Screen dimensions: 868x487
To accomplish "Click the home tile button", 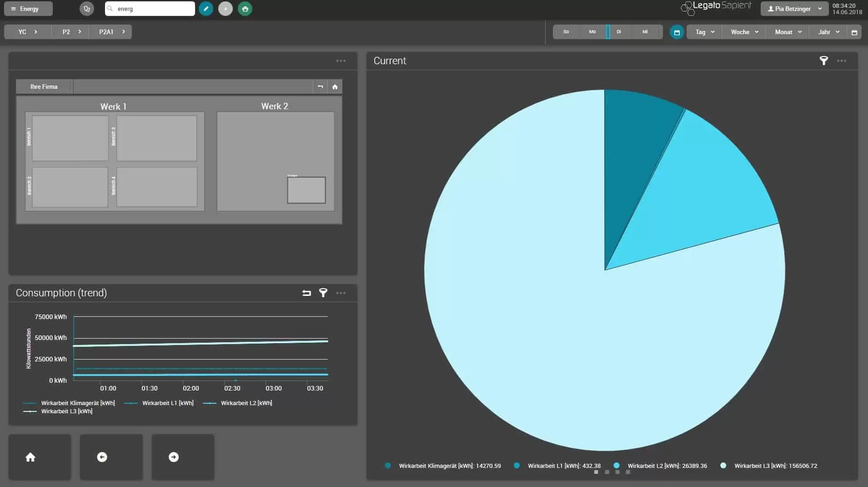I will [x=40, y=457].
